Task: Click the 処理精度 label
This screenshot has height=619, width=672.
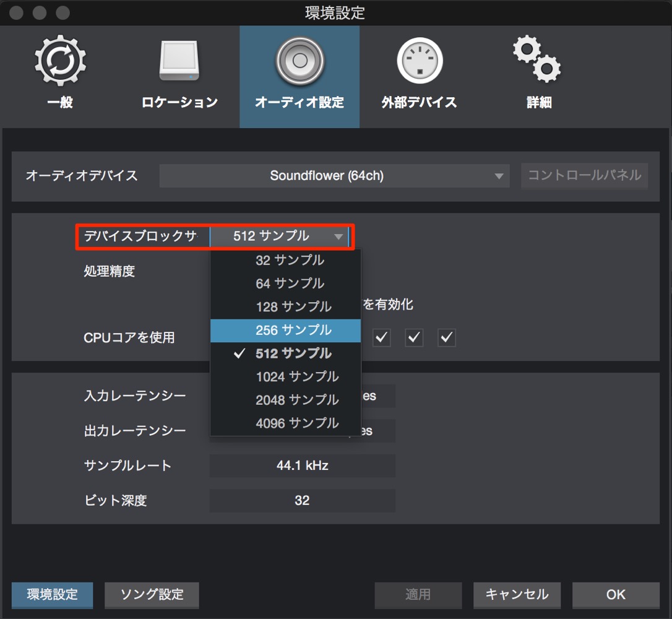Action: point(110,271)
